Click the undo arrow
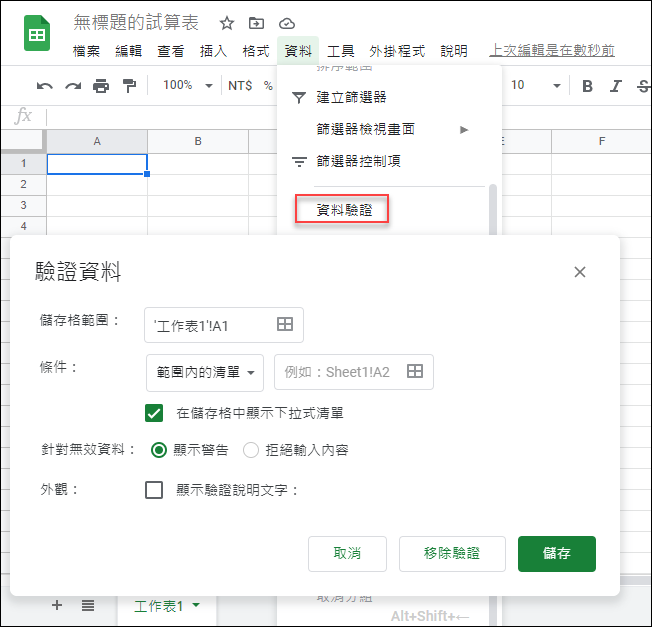The height and width of the screenshot is (627, 652). (x=44, y=86)
